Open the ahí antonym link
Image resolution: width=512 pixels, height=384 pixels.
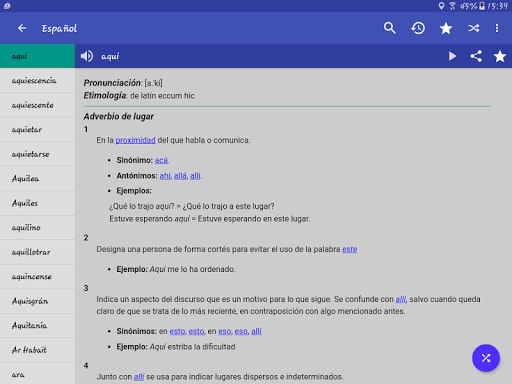point(165,176)
